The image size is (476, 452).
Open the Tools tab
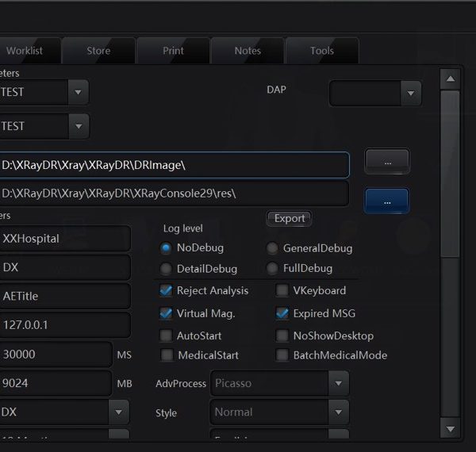[321, 51]
